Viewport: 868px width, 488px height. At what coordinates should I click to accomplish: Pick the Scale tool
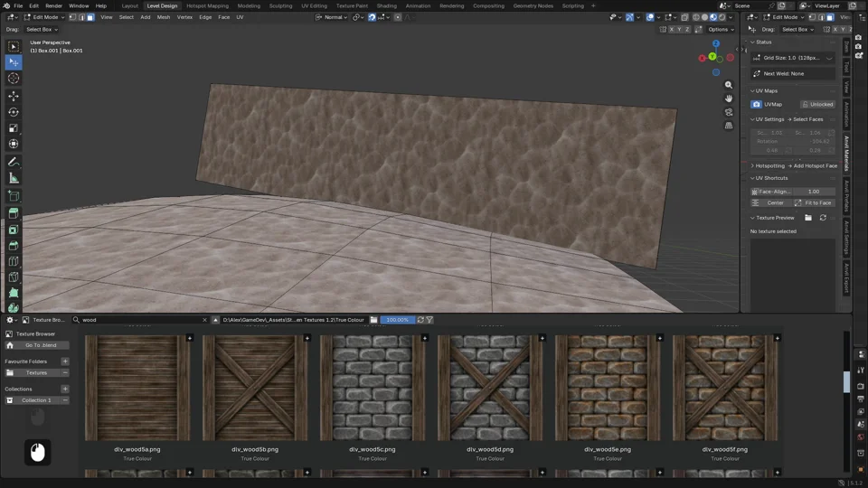[x=14, y=127]
